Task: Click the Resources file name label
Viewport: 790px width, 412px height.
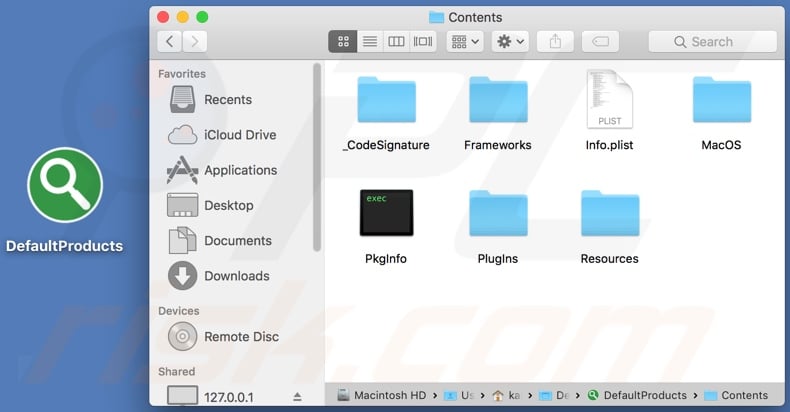Action: tap(609, 258)
